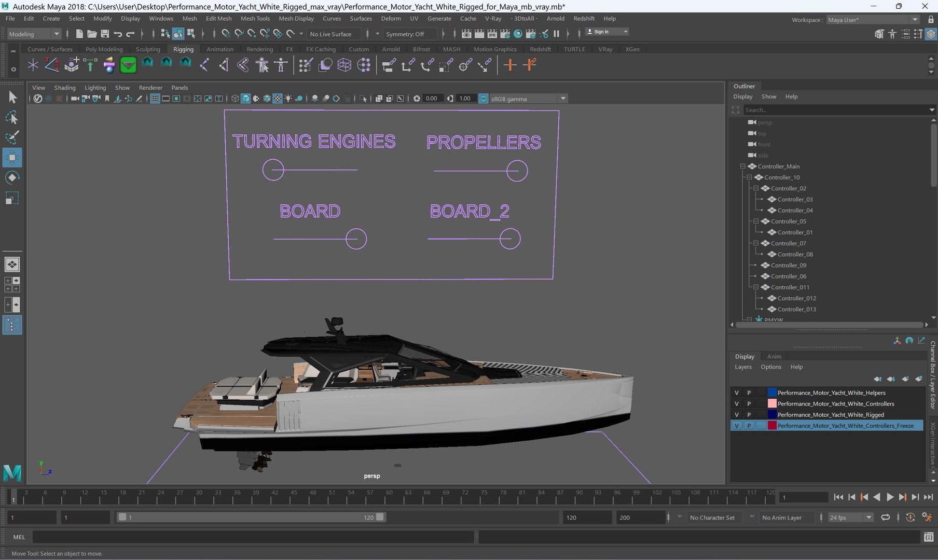This screenshot has width=938, height=560.
Task: Click the Create Joint shelf icon
Action: pos(204,65)
